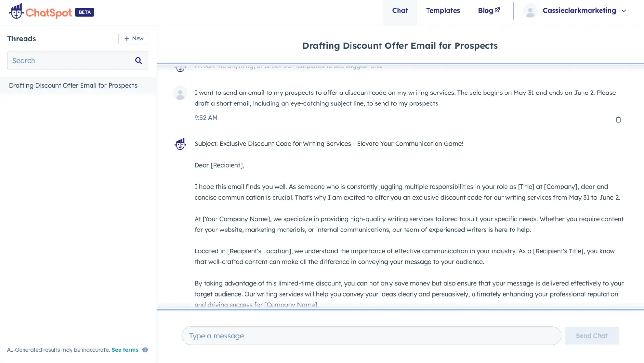Click the Type a message field
This screenshot has height=363, width=644.
tap(371, 336)
